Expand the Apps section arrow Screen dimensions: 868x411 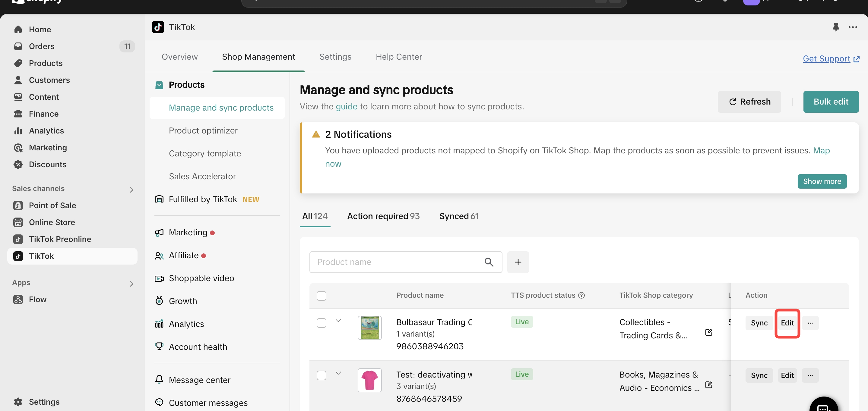click(131, 284)
